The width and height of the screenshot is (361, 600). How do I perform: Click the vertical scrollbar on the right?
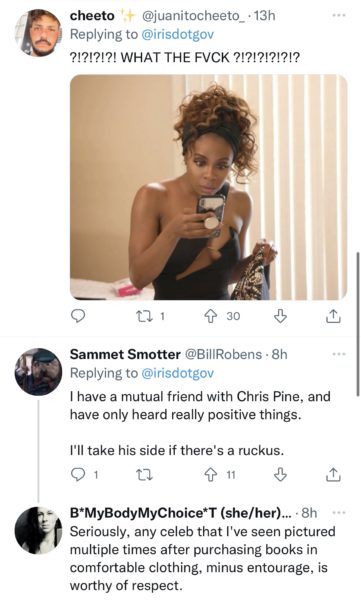point(358,324)
